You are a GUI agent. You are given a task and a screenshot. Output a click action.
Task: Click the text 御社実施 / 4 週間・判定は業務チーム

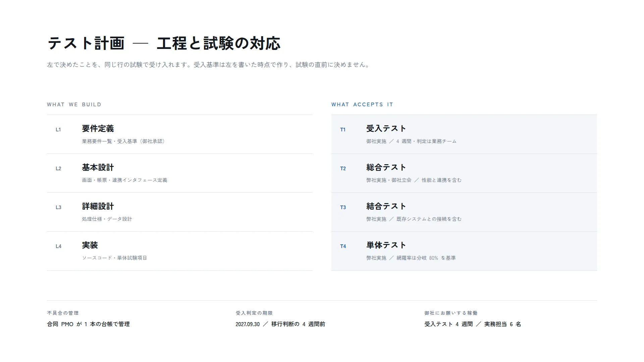412,141
